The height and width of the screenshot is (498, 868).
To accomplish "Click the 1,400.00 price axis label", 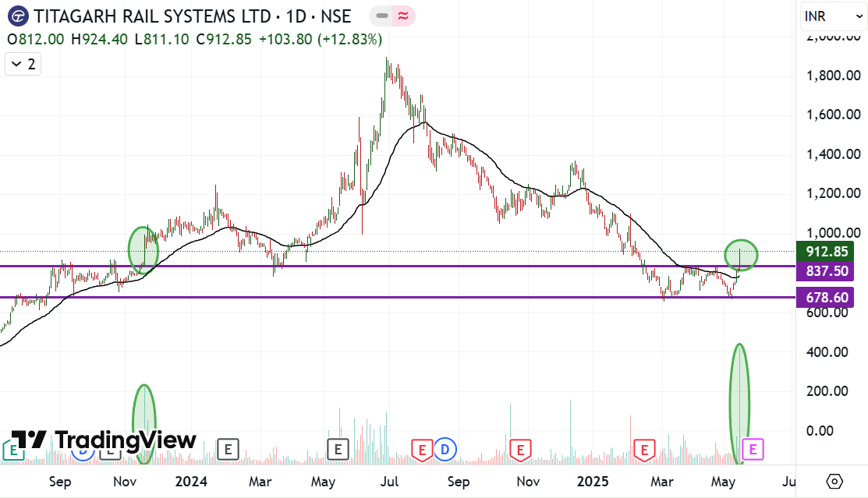I will 834,154.
